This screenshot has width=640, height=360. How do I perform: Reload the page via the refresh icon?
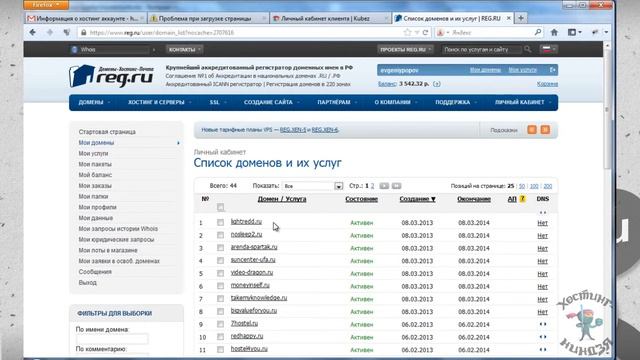(x=425, y=32)
